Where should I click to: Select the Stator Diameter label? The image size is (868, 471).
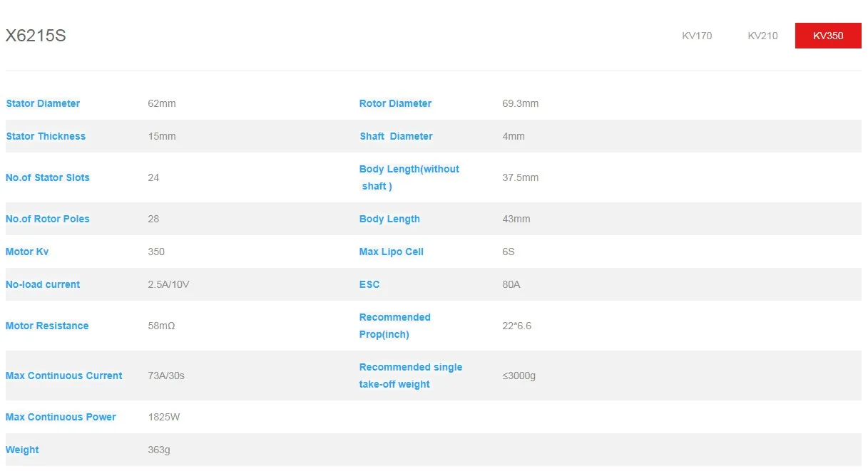click(x=43, y=103)
